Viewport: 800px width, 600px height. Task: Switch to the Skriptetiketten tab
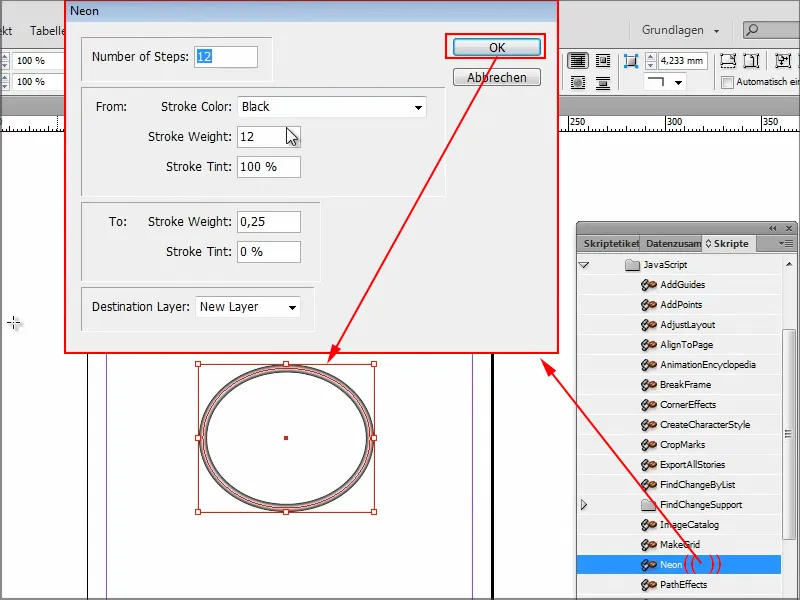point(612,242)
